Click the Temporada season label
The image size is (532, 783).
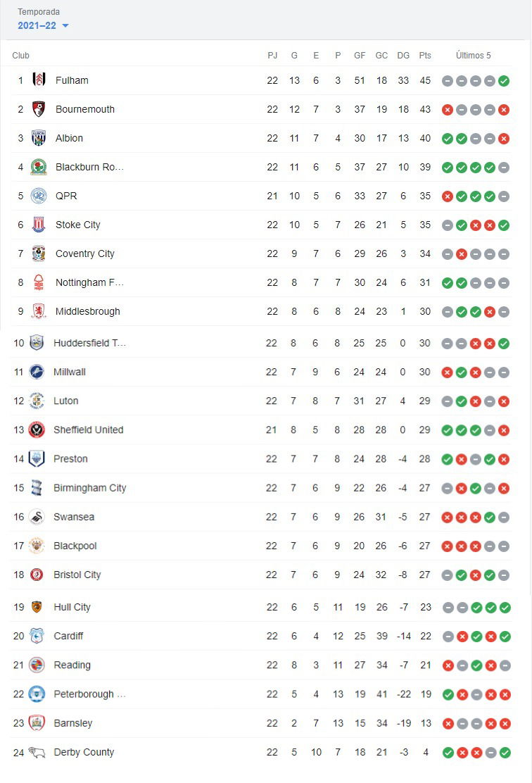point(39,11)
